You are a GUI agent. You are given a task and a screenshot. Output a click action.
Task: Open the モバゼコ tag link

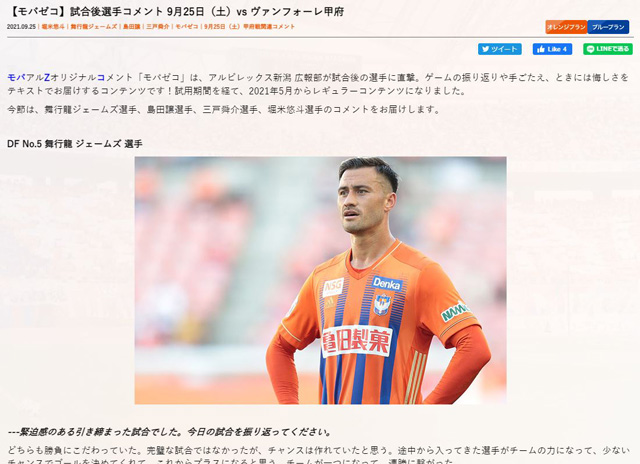point(187,27)
